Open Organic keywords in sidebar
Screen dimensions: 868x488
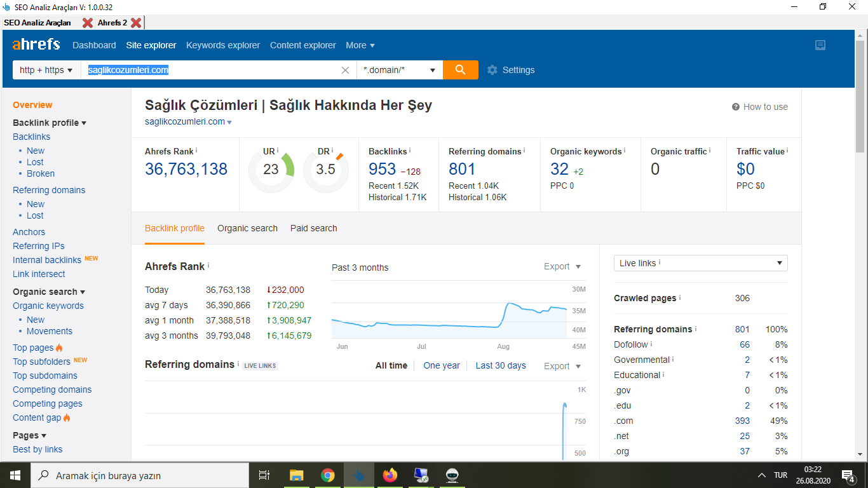coord(48,306)
